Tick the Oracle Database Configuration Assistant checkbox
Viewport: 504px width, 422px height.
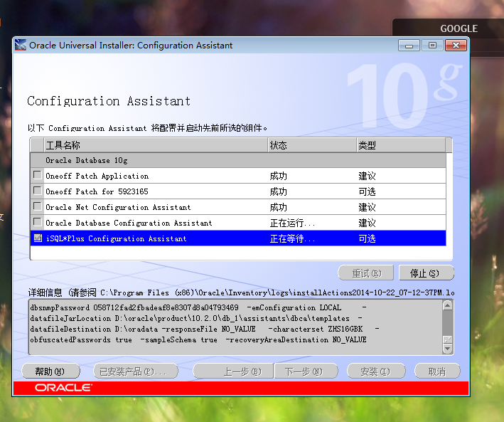pos(38,222)
